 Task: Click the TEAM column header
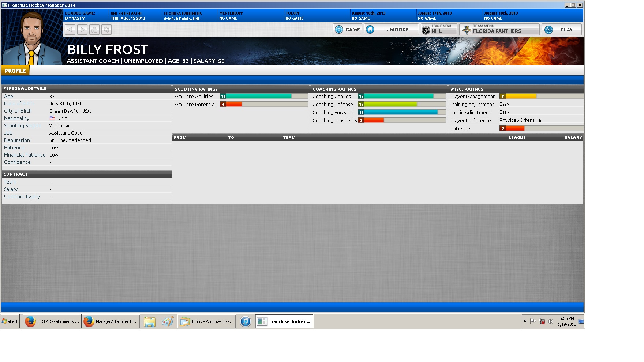289,137
